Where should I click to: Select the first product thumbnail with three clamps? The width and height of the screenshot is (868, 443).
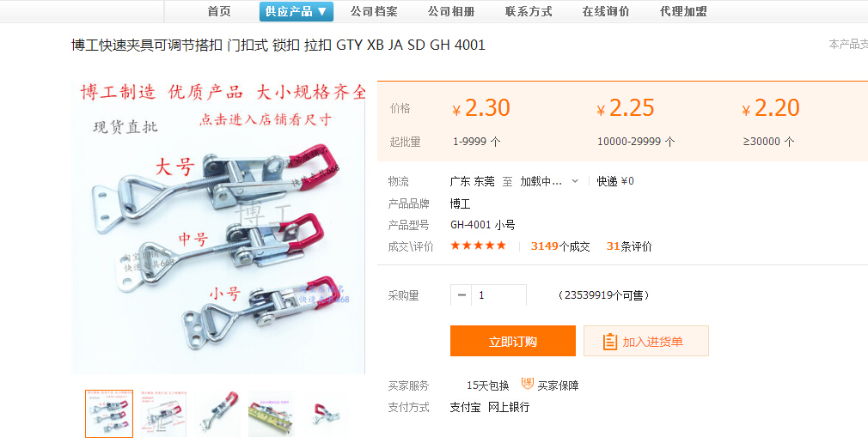tap(109, 414)
